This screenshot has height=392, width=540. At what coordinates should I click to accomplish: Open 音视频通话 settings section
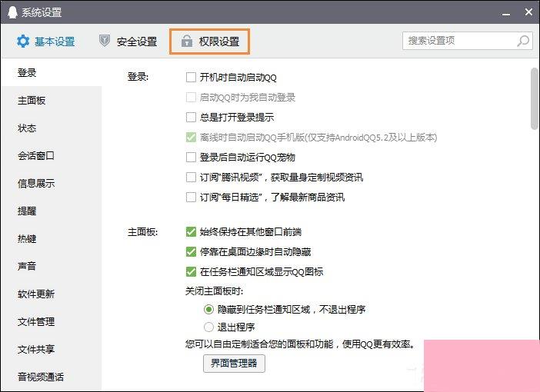[x=52, y=377]
